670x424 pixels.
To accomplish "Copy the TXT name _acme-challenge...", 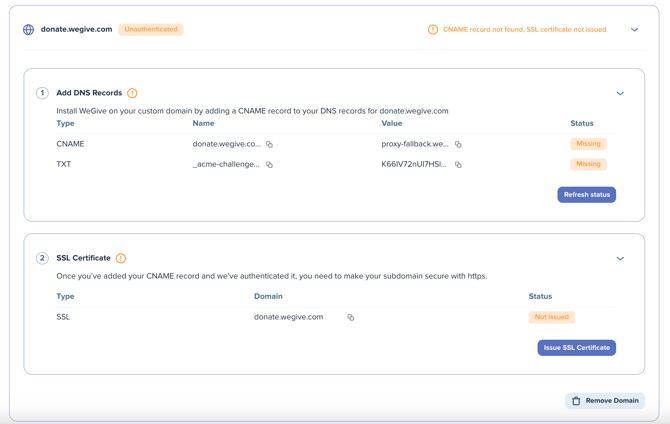I will coord(269,164).
